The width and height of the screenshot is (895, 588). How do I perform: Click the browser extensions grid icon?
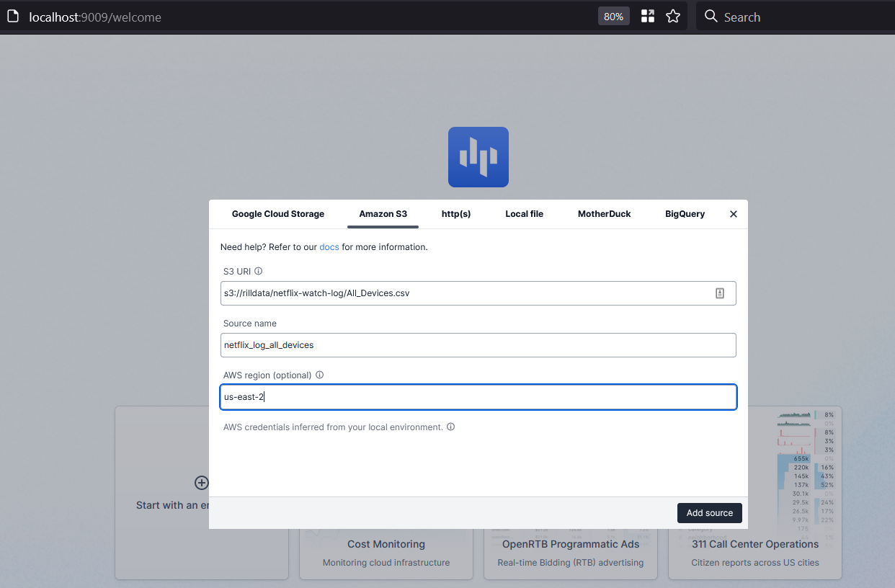coord(648,17)
